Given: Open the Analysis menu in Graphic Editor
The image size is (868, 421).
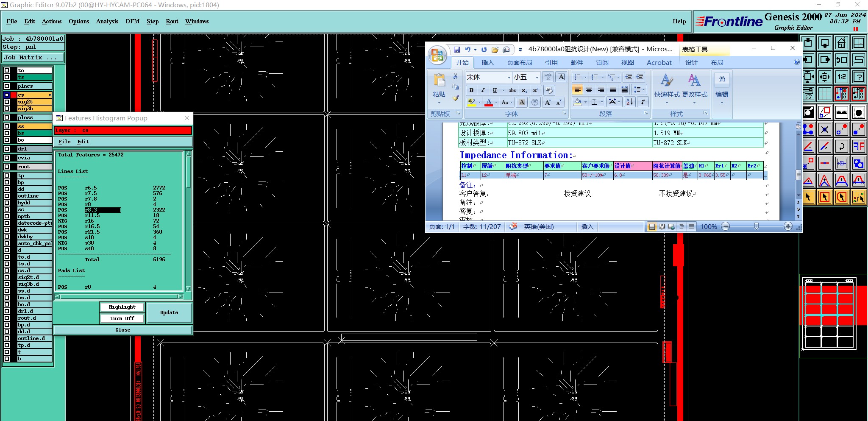Looking at the screenshot, I should pos(107,21).
